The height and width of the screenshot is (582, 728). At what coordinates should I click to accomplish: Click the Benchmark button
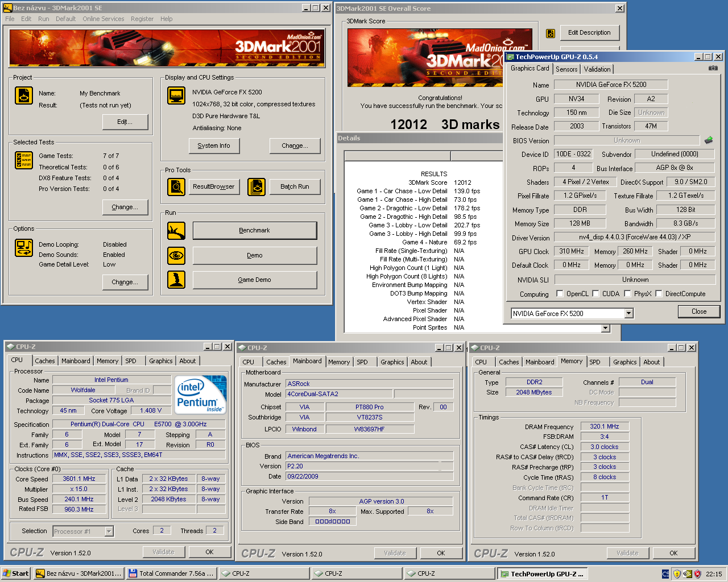255,230
